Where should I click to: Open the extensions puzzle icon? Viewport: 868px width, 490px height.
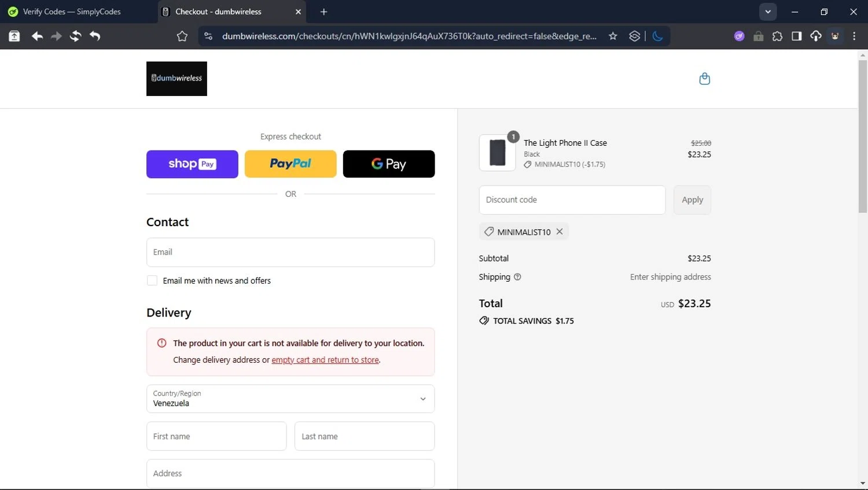(x=777, y=36)
